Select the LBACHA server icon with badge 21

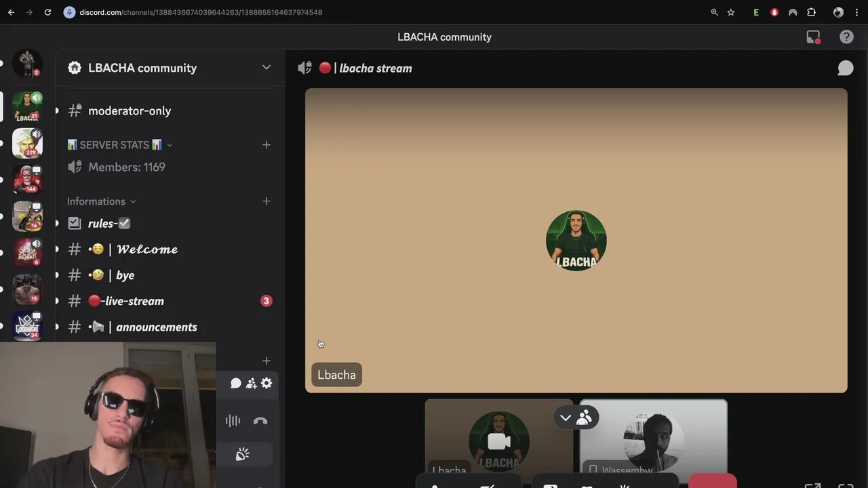click(x=27, y=106)
